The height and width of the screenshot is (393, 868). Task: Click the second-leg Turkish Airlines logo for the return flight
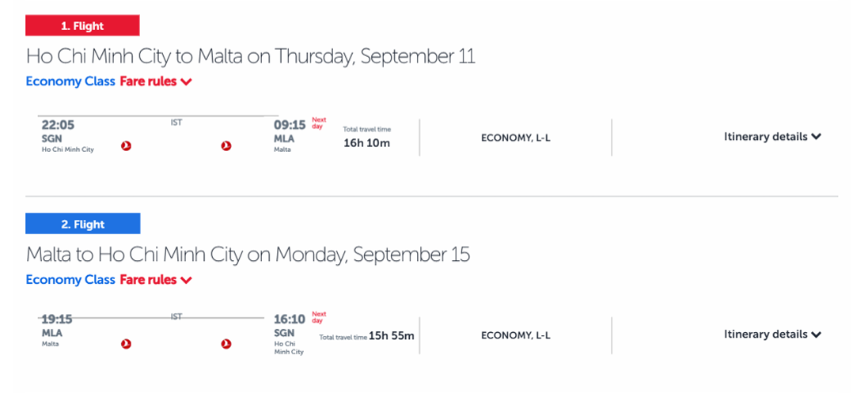coord(226,343)
